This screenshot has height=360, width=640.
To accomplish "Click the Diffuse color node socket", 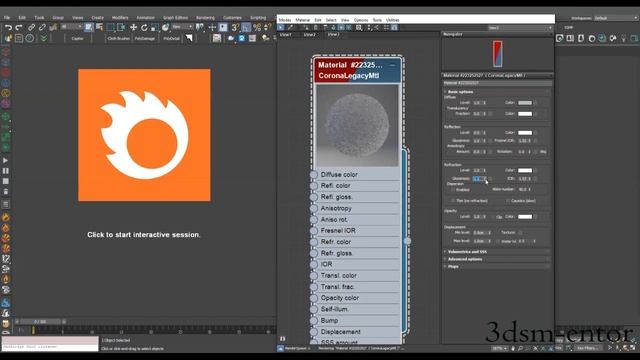I will click(x=313, y=175).
